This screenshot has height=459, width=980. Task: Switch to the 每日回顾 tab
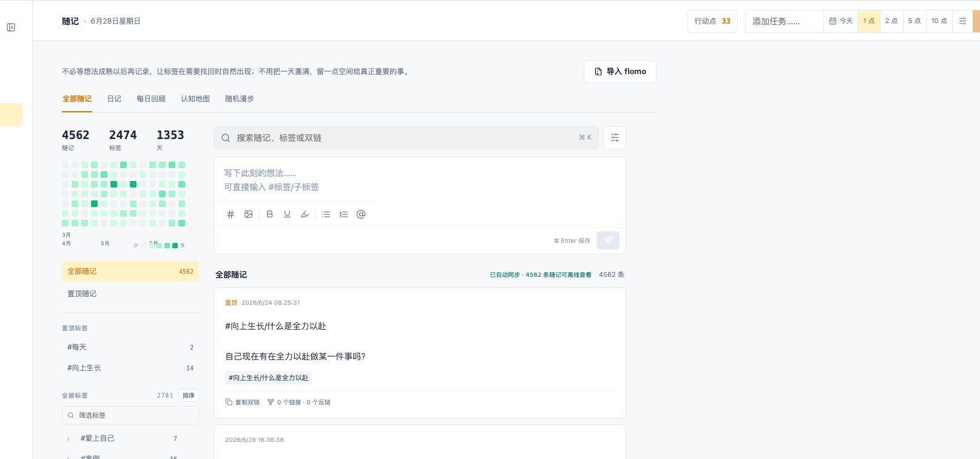click(151, 99)
